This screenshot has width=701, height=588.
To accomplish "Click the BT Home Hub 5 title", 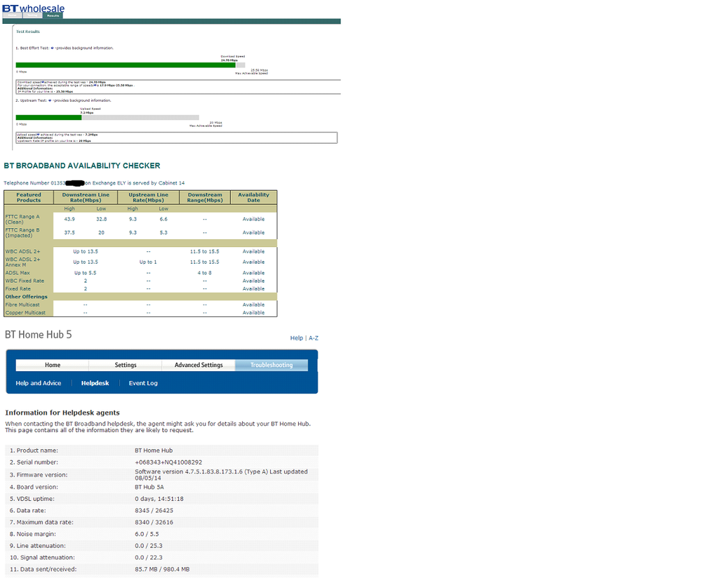I will pyautogui.click(x=39, y=335).
